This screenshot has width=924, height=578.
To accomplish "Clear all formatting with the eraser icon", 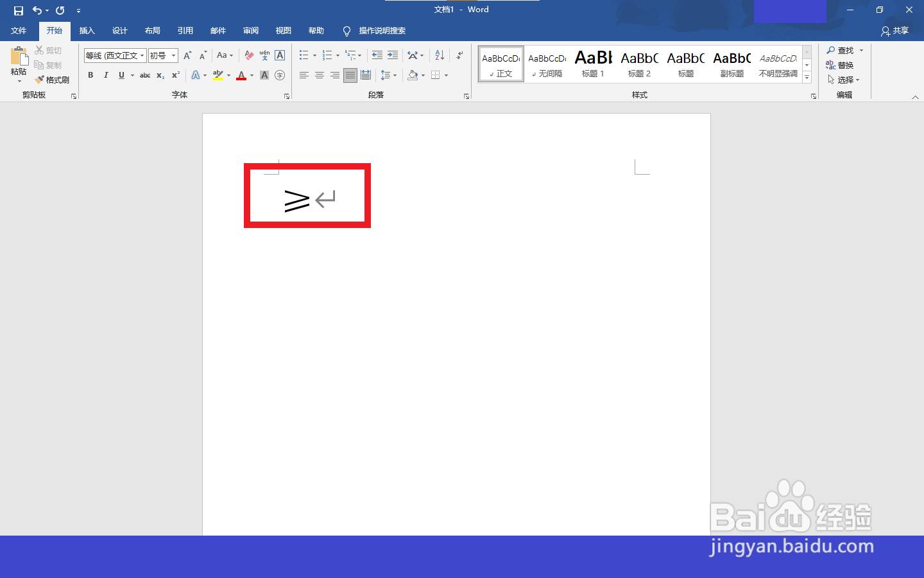I will 249,56.
